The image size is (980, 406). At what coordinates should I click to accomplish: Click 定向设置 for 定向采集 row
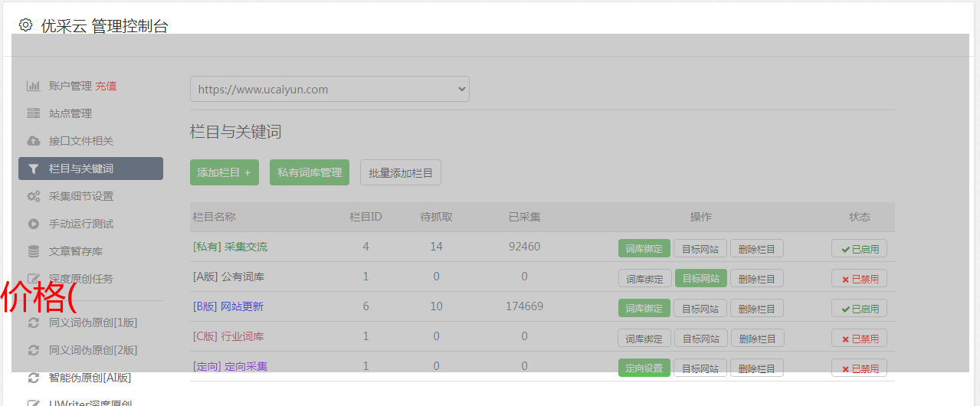pos(644,368)
